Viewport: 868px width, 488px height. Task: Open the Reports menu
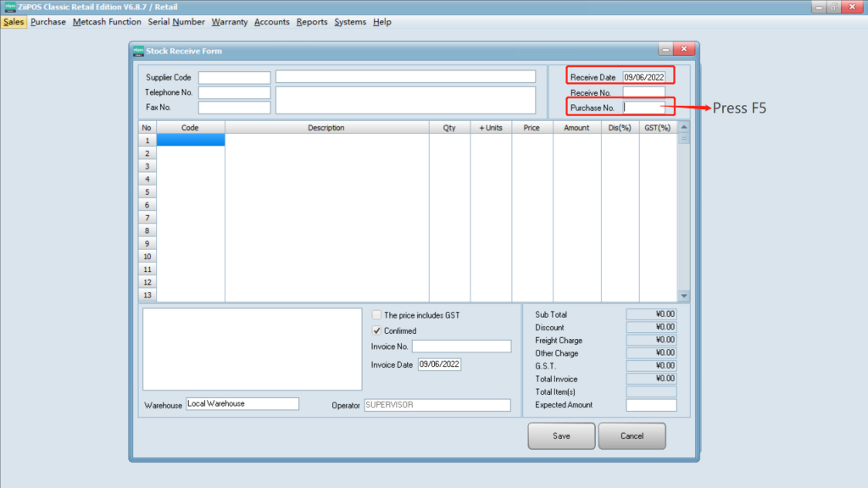312,22
